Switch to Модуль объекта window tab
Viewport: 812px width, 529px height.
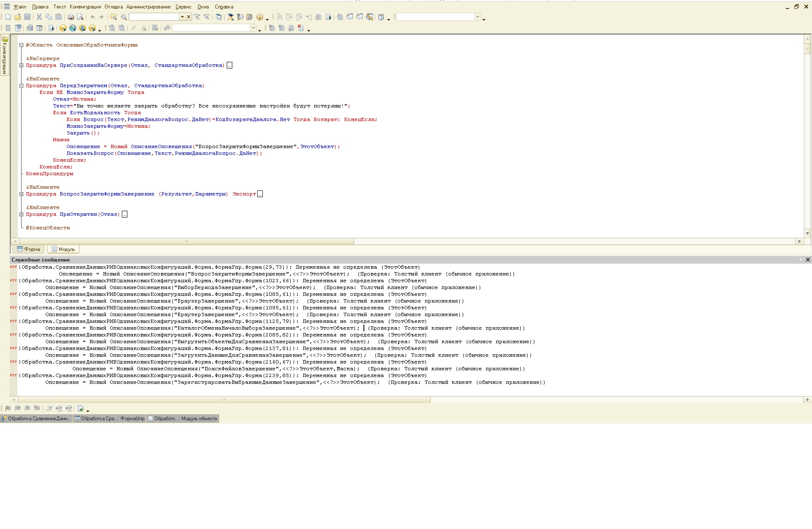click(183, 419)
